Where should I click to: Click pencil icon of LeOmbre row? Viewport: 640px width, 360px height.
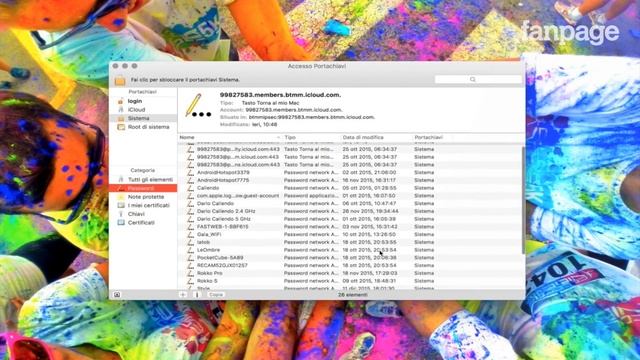(x=190, y=250)
